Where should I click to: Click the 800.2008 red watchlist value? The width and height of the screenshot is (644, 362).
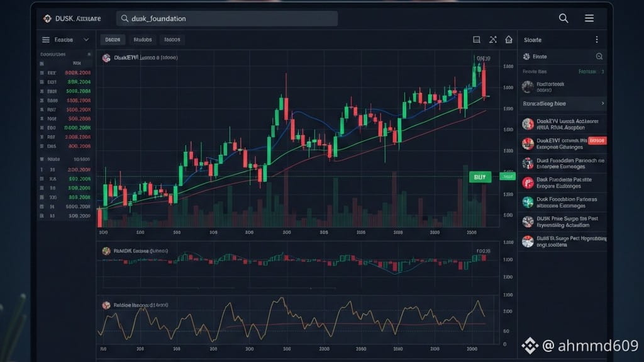[x=80, y=146]
